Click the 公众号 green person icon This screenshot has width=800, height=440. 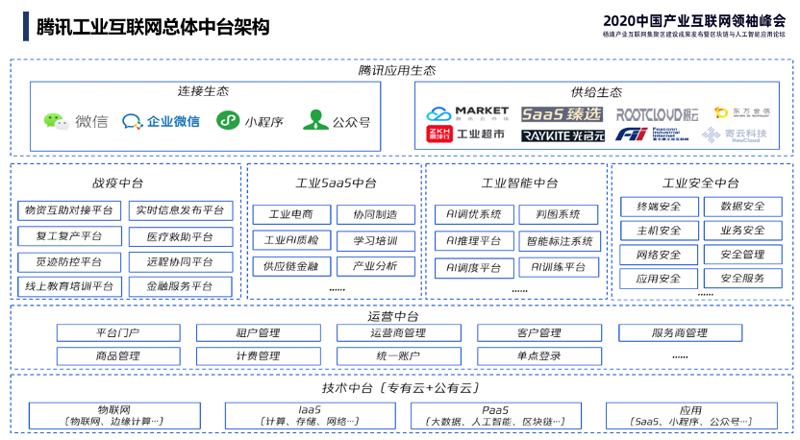click(x=315, y=120)
